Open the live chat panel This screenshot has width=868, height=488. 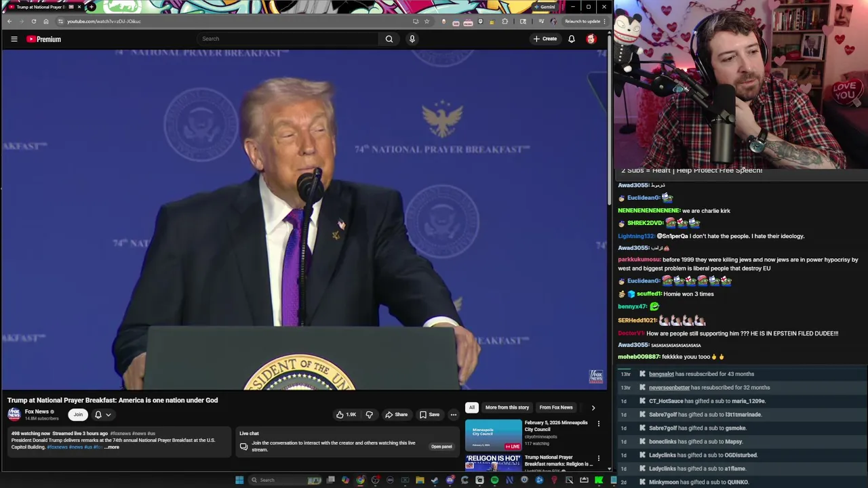click(441, 447)
